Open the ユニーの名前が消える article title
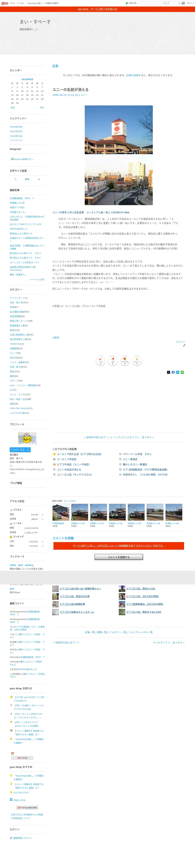This screenshot has height=868, width=195. pos(70,90)
